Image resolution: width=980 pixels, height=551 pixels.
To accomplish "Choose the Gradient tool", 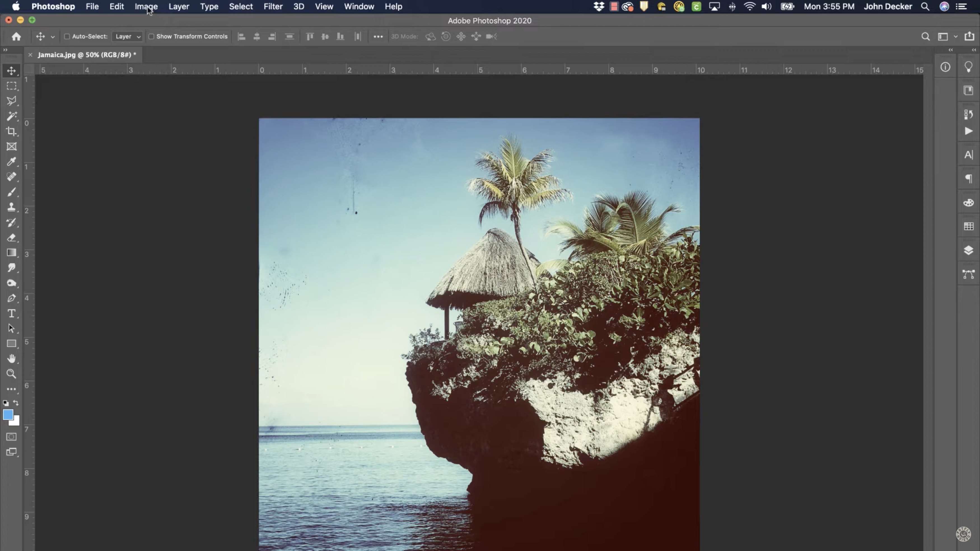I will 11,252.
